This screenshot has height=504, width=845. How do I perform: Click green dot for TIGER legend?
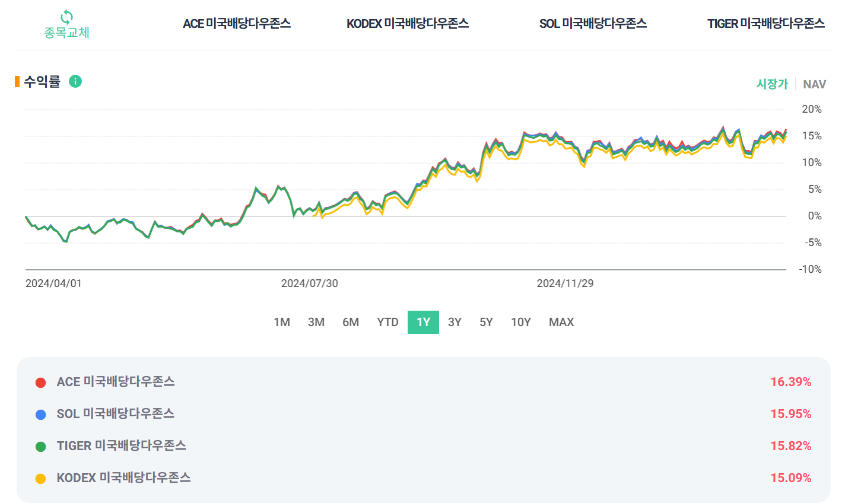point(40,446)
